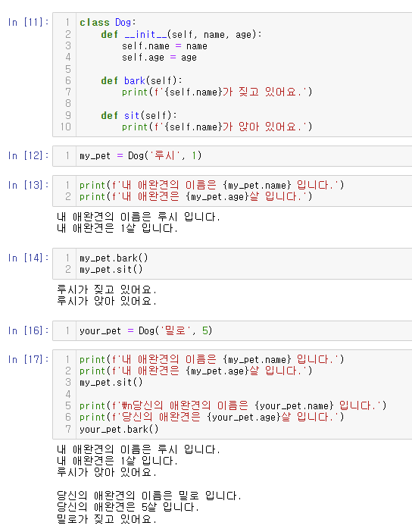Select the In [14] cell prompt
This screenshot has width=412, height=532.
[29, 258]
